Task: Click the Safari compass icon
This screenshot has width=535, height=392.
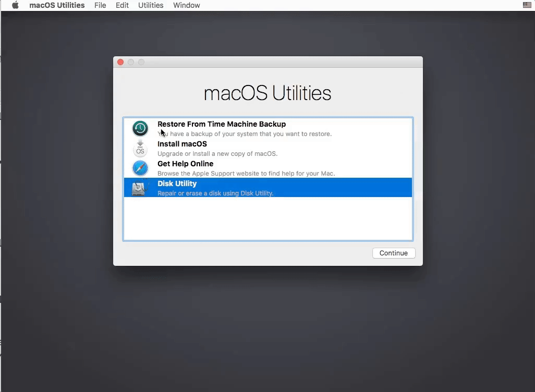Action: point(140,168)
